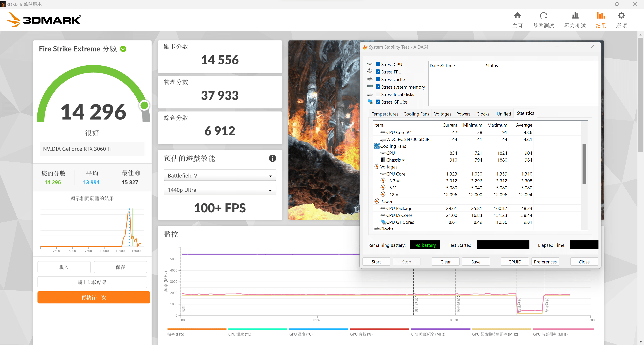This screenshot has height=345, width=644.
Task: Open the Battlefield V game dropdown
Action: pyautogui.click(x=220, y=176)
